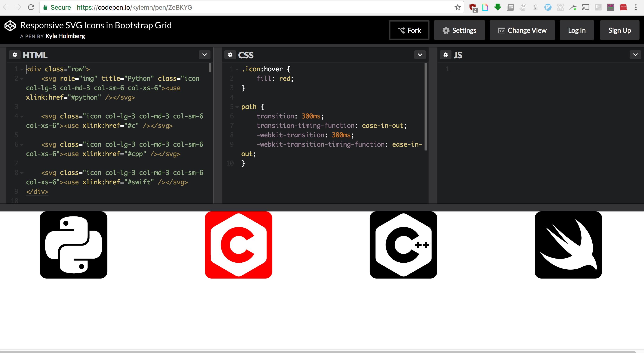This screenshot has height=353, width=644.
Task: Fold the .icon:hover CSS rule
Action: [x=237, y=70]
